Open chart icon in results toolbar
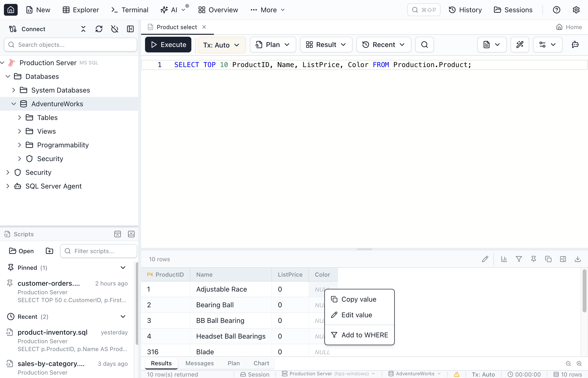Image resolution: width=588 pixels, height=378 pixels. click(504, 259)
